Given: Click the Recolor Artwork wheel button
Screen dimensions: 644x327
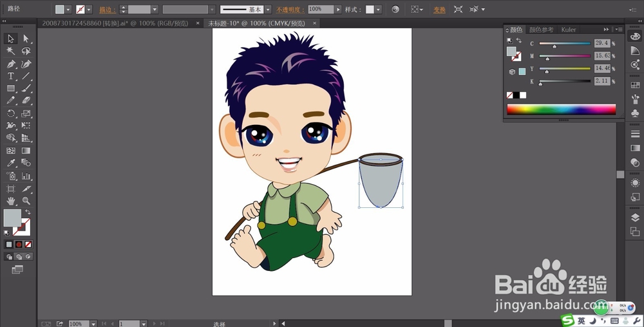Looking at the screenshot, I should pyautogui.click(x=395, y=9).
